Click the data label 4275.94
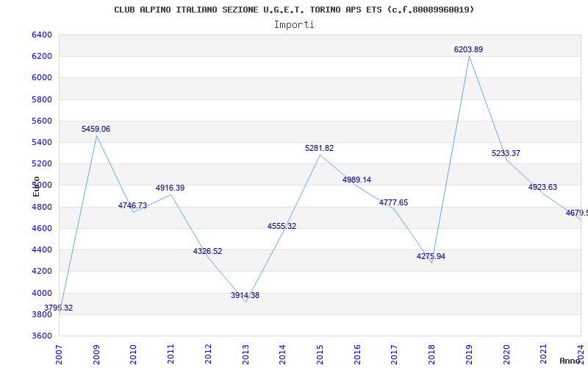Screen dimensions: 588x368 tap(431, 256)
